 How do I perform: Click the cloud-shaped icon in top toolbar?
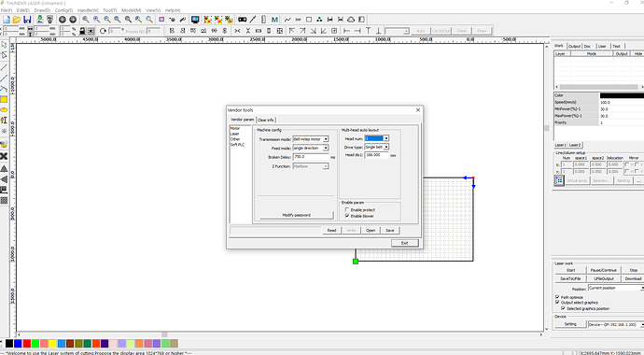(351, 20)
